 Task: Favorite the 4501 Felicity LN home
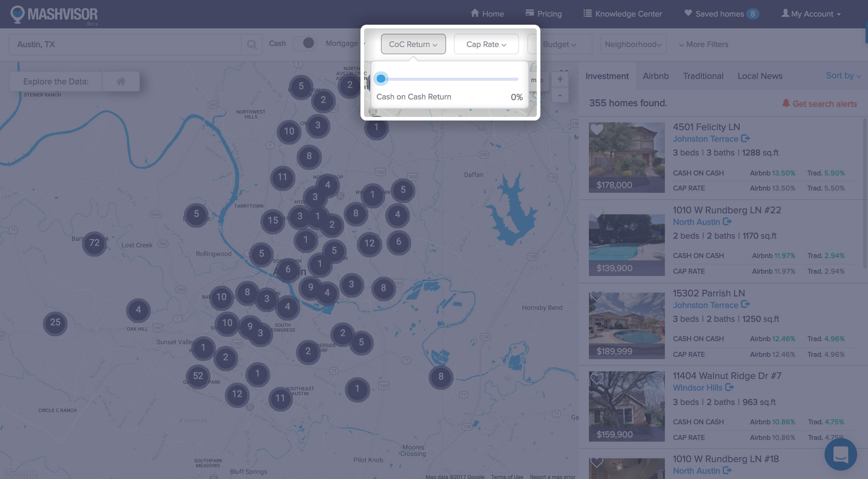[597, 130]
